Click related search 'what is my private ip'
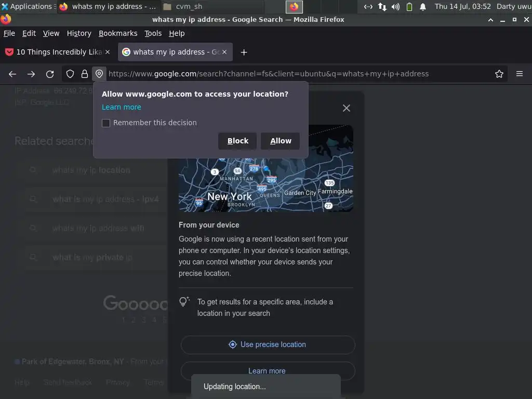This screenshot has width=532, height=399. (x=92, y=258)
